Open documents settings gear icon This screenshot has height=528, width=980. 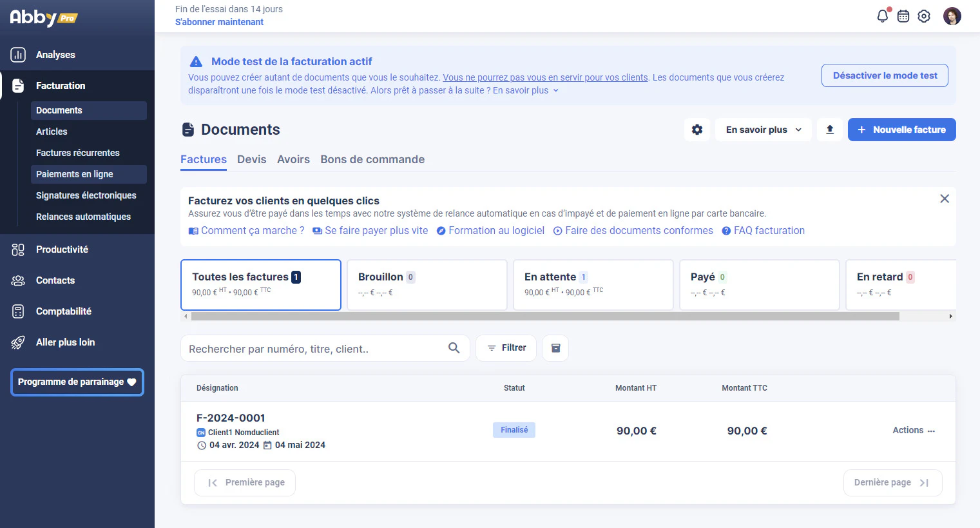[x=697, y=130]
